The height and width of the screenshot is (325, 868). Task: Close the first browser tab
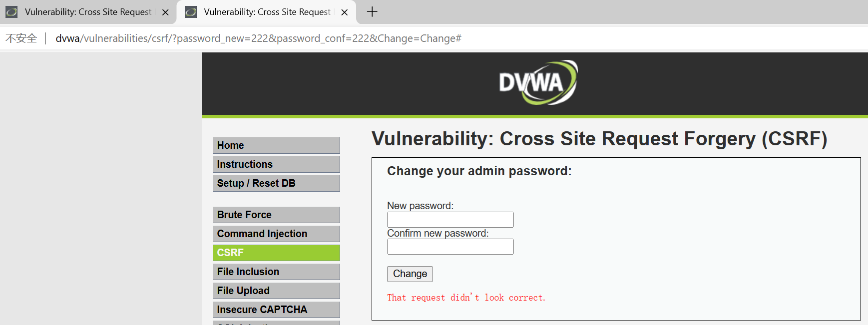[x=165, y=12]
